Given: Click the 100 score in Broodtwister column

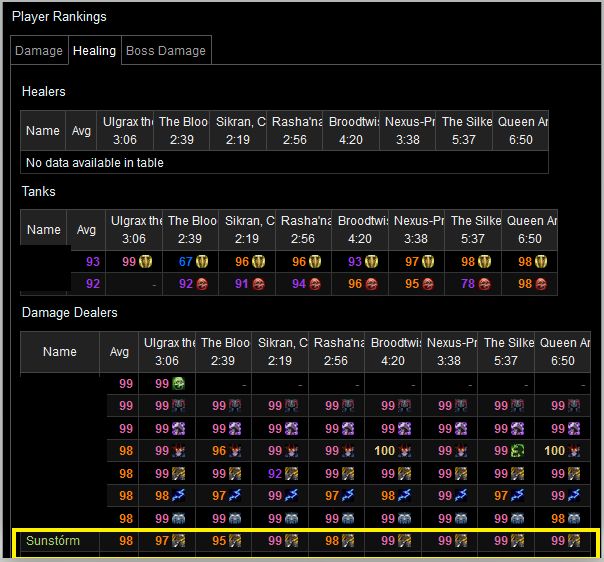Looking at the screenshot, I should tap(385, 451).
